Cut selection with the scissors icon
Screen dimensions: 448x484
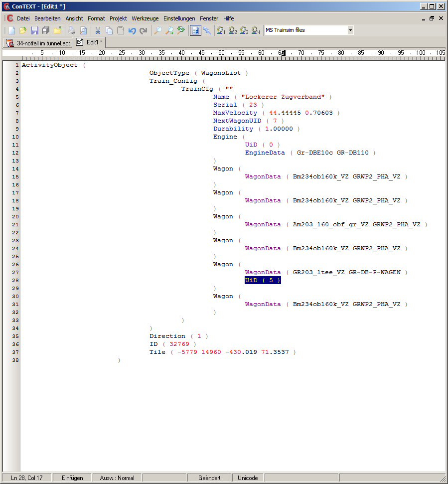pos(98,30)
